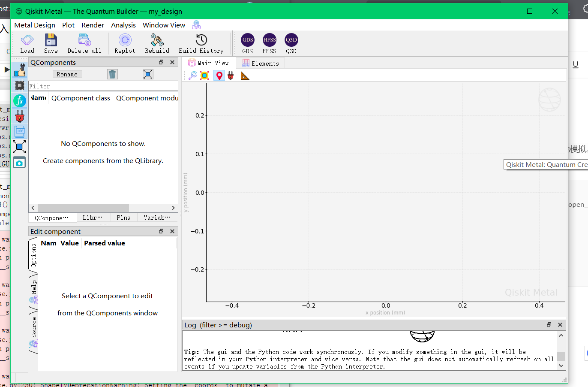Select the Source vertical tab
The image size is (588, 387).
[x=33, y=332]
